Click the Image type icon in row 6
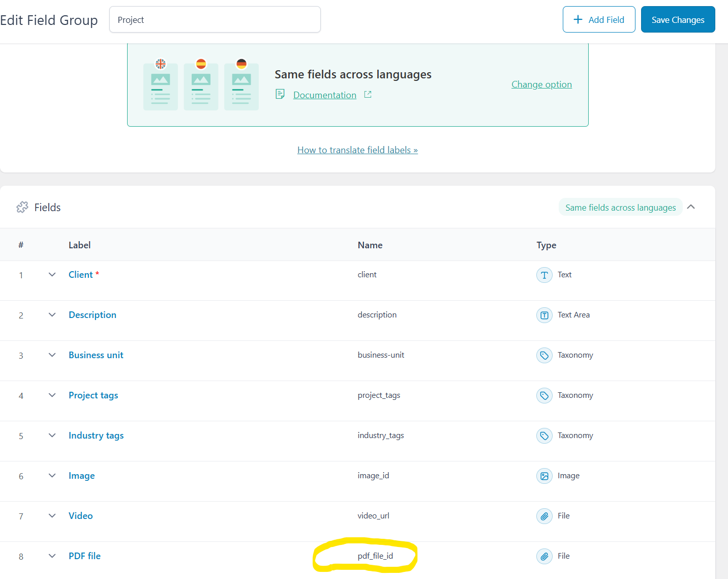This screenshot has width=728, height=579. tap(544, 476)
